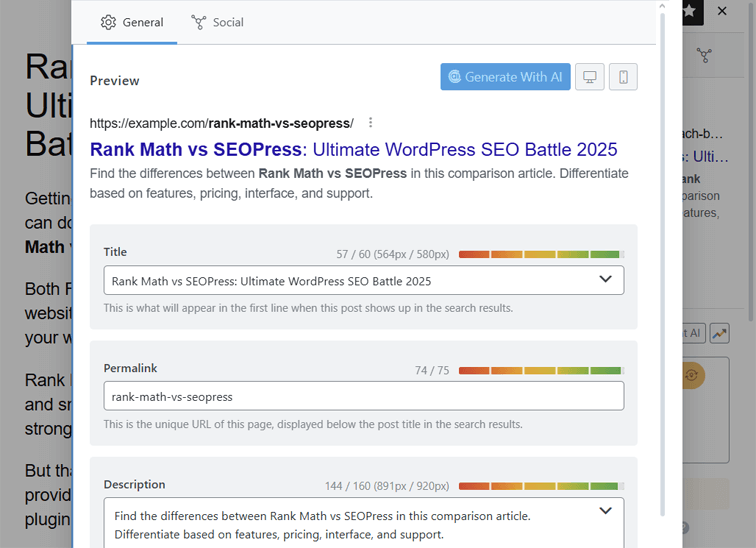
Task: Close the sidebar panel with the X
Action: click(722, 11)
